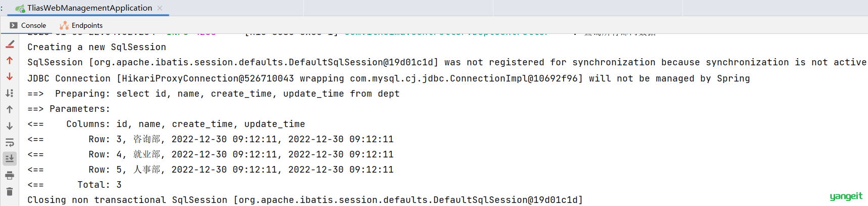Click the red up-arrow previous stack frame icon
This screenshot has width=868, height=206.
pos(10,61)
